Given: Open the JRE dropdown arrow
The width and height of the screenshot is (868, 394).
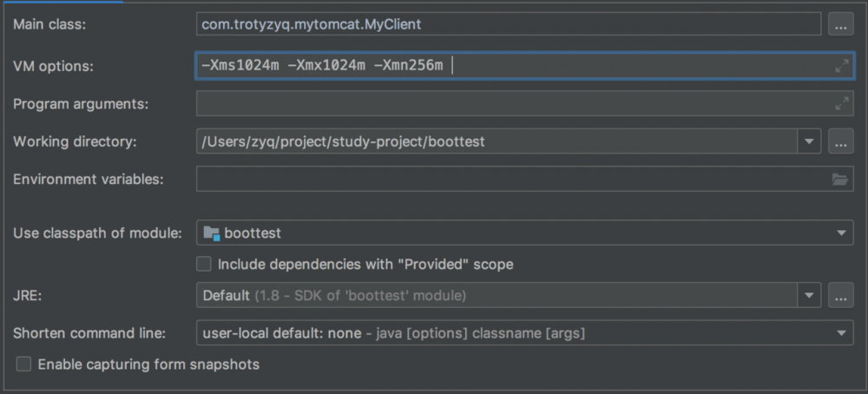Looking at the screenshot, I should [809, 295].
